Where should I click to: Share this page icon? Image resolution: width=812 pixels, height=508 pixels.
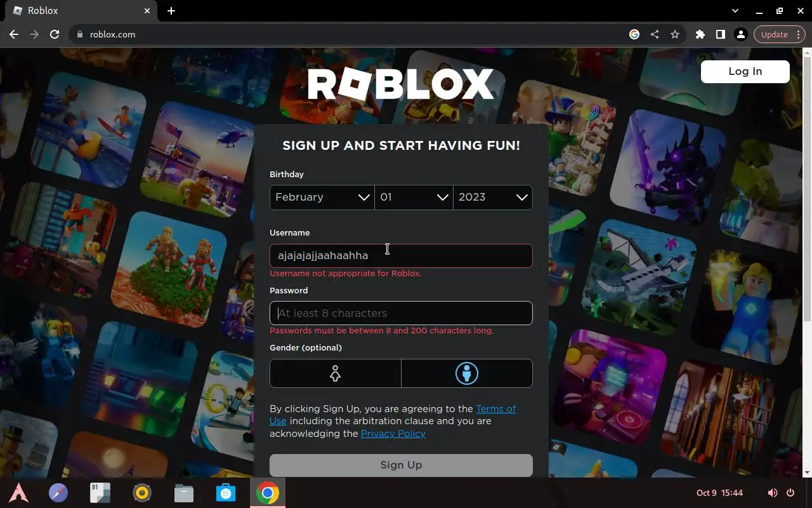coord(655,34)
